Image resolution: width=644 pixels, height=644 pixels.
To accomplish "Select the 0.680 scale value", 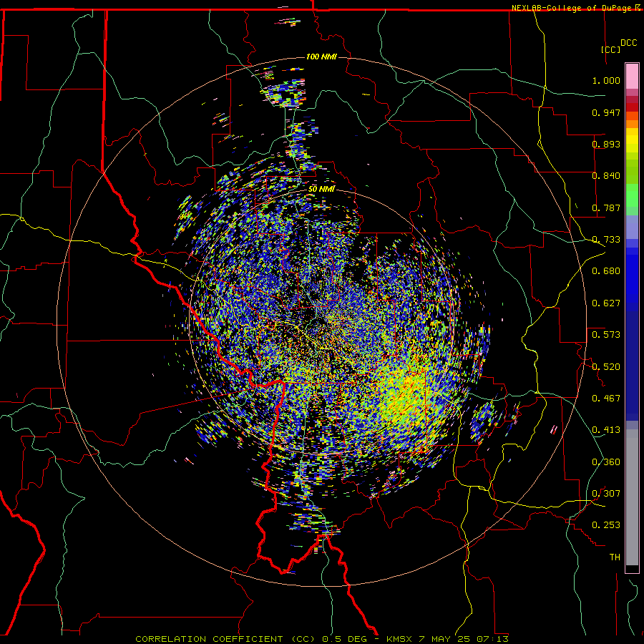I will click(606, 271).
